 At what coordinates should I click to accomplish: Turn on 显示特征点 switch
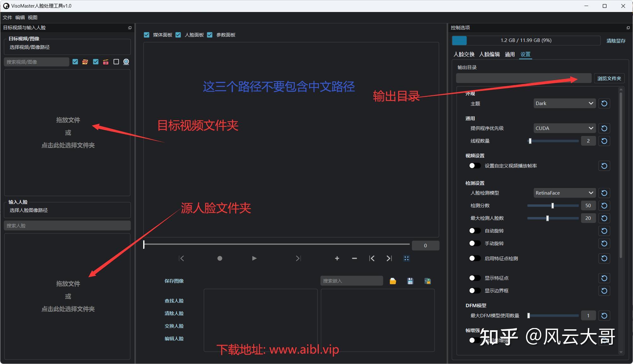[474, 278]
